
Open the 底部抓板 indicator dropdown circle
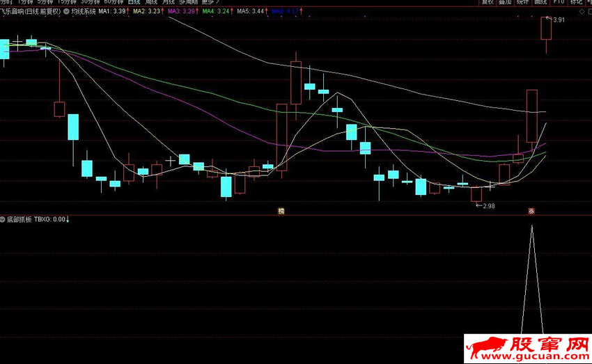tap(3, 219)
